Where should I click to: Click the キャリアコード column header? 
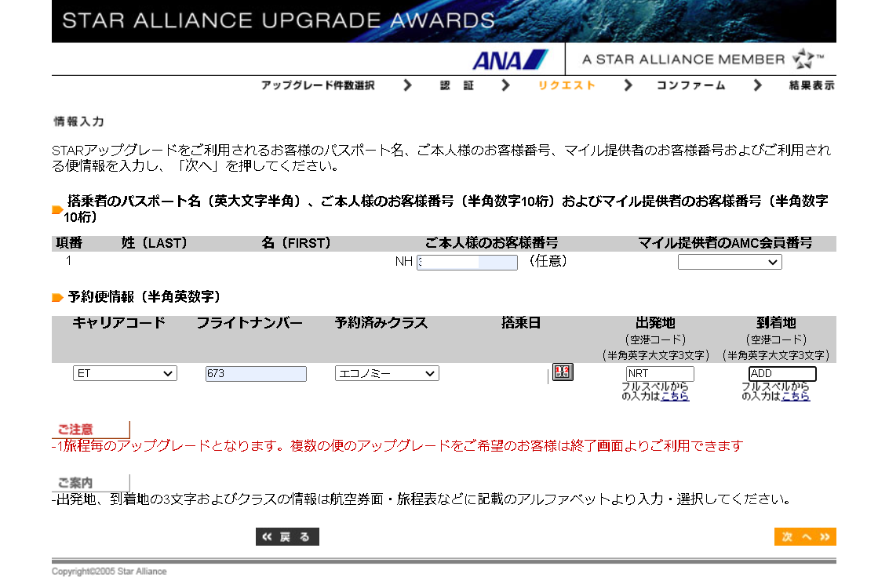118,323
